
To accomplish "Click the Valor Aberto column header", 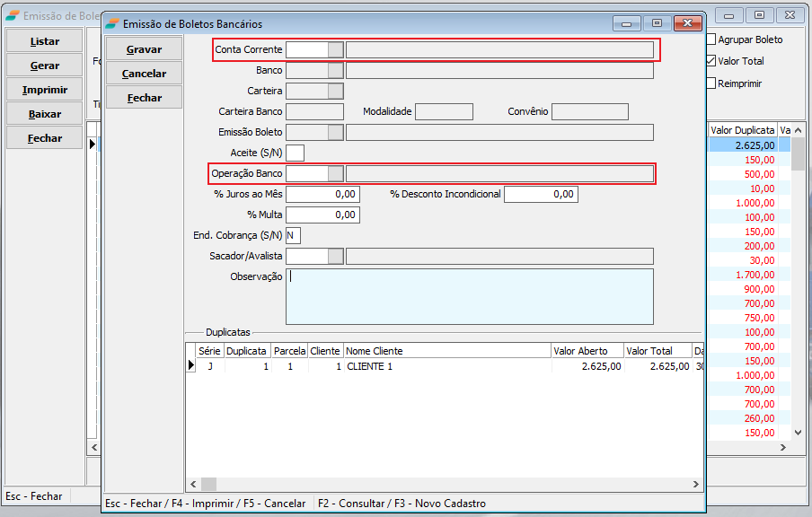I will 587,351.
